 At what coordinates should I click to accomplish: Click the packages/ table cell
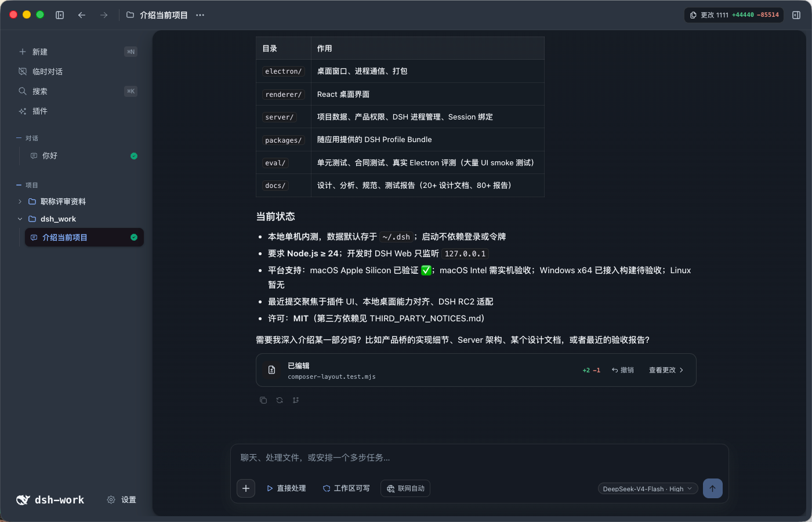(x=284, y=140)
